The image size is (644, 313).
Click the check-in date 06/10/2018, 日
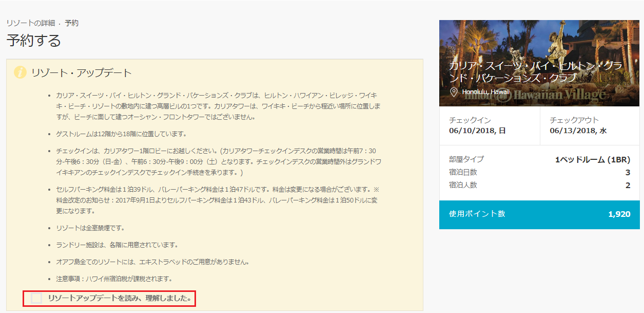477,131
